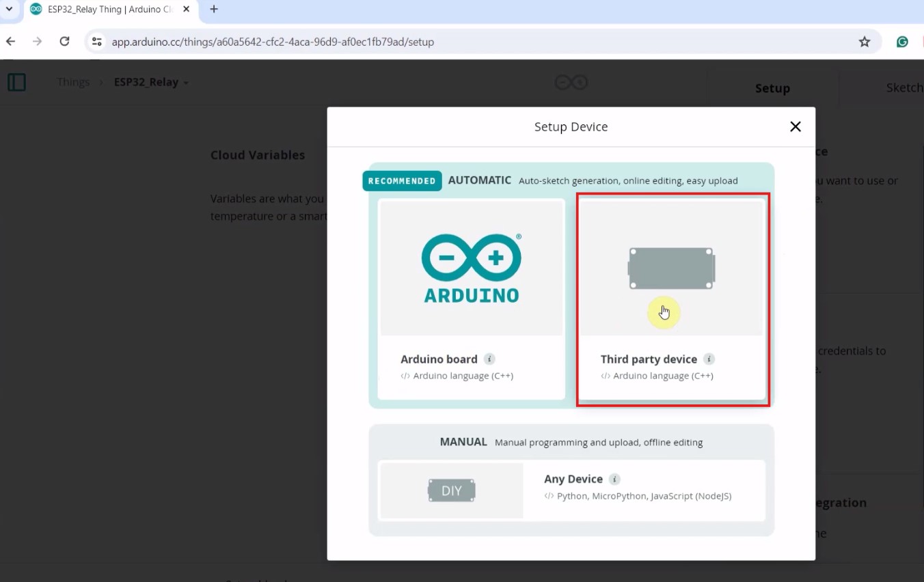Switch to the Sketch tab
This screenshot has height=582, width=924.
[x=904, y=87]
